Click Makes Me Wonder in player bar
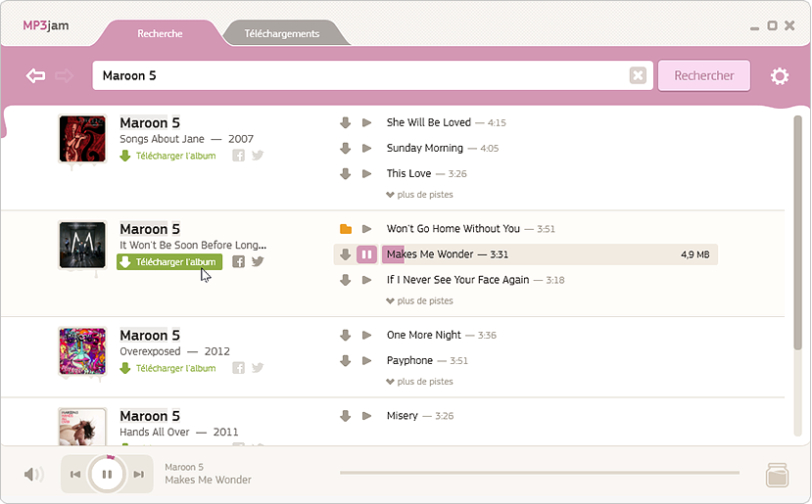The image size is (812, 504). [209, 480]
